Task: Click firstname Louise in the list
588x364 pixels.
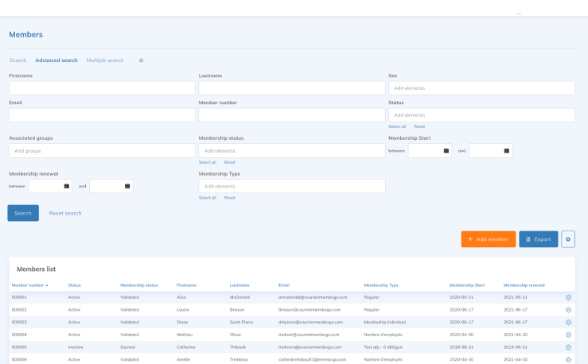Action: [x=183, y=310]
